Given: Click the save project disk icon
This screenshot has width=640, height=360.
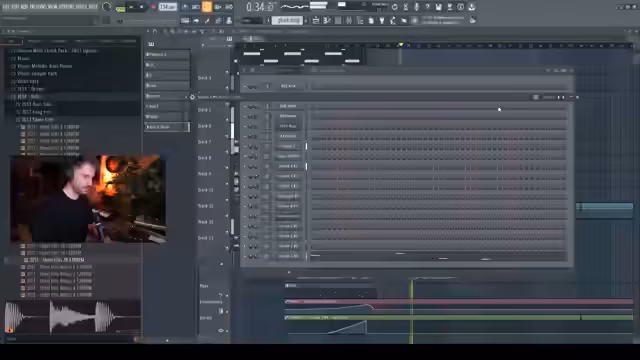Looking at the screenshot, I should coord(438,7).
